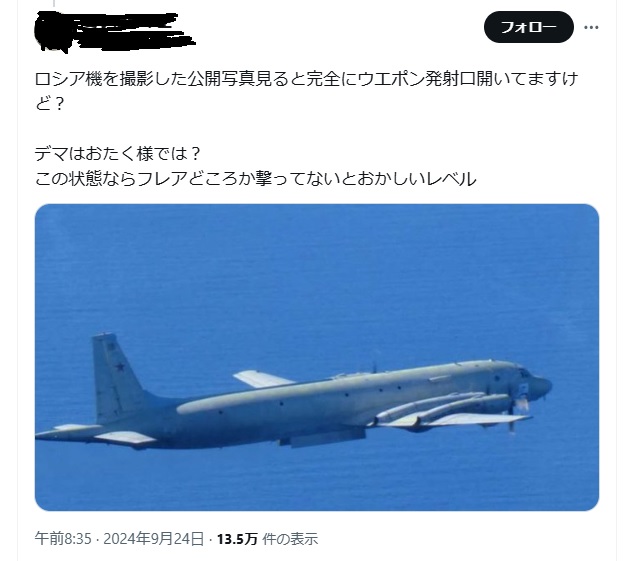The width and height of the screenshot is (644, 561).
Task: Click the red star on aircraft tail
Action: coord(120,366)
